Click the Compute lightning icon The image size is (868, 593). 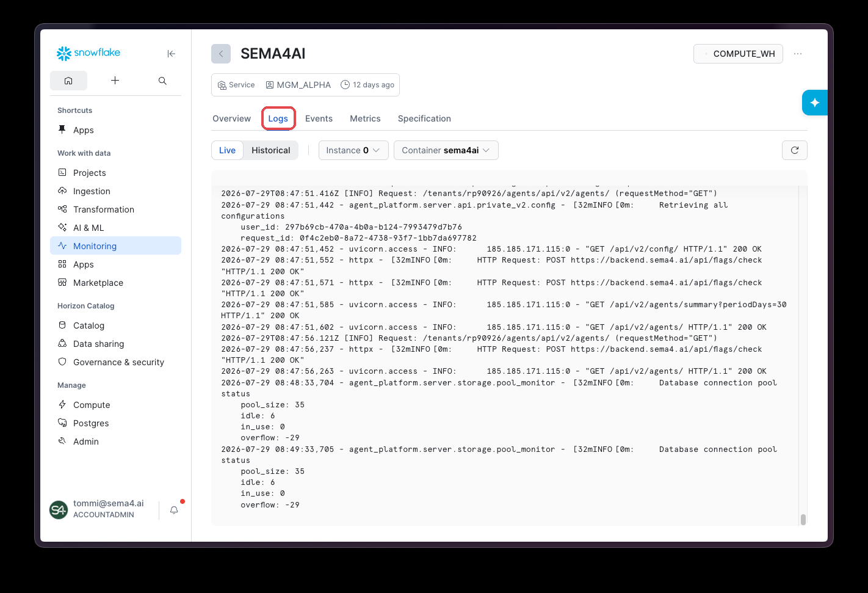62,404
